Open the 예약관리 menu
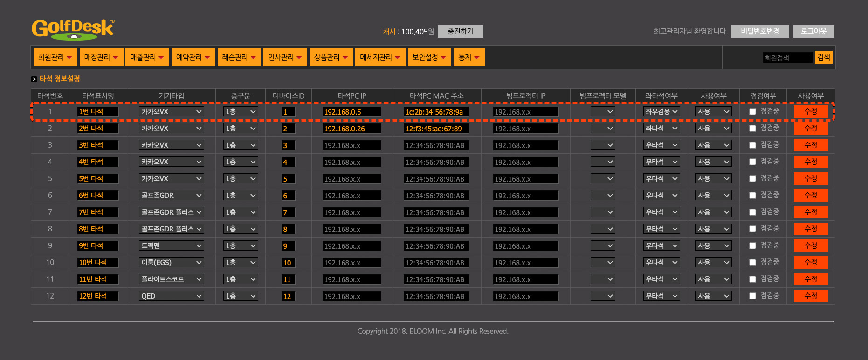This screenshot has width=868, height=360. click(193, 57)
